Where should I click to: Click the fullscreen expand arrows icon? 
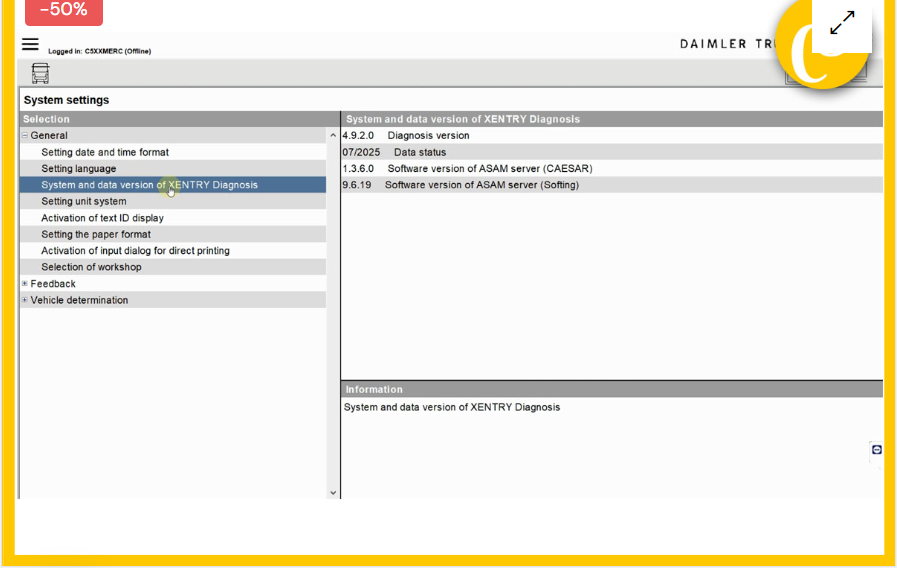click(x=842, y=23)
